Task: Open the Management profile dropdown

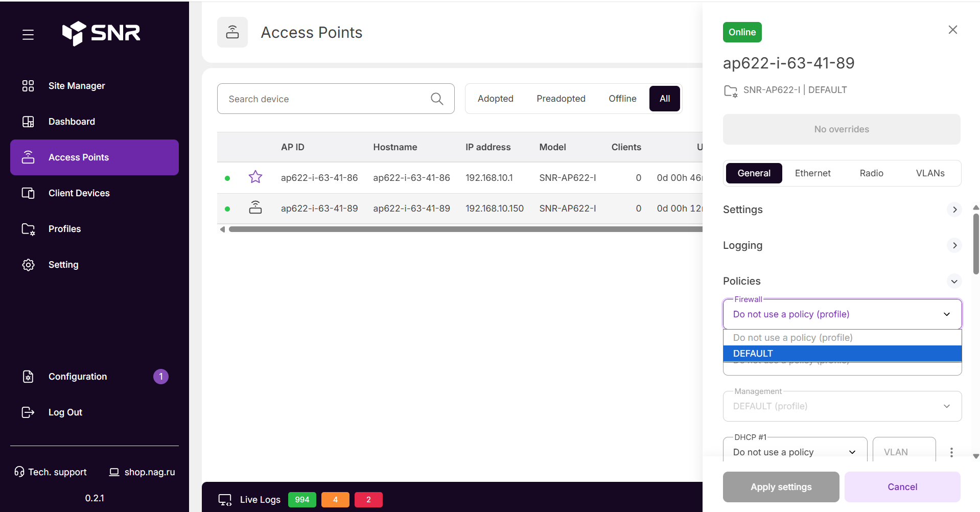Action: point(843,406)
